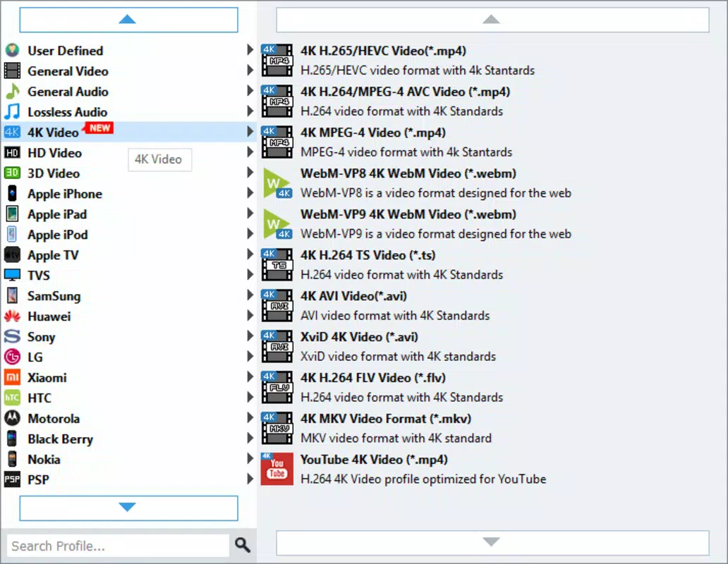Click the HTC category label
The height and width of the screenshot is (564, 728).
[40, 398]
